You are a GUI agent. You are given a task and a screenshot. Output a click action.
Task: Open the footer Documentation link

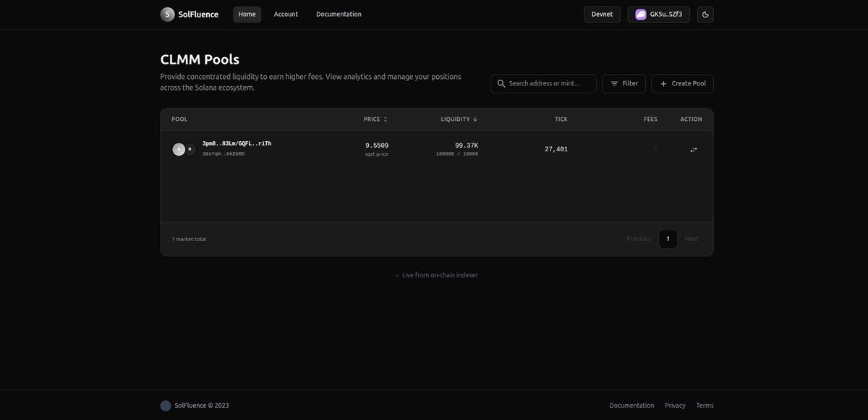[x=631, y=406]
